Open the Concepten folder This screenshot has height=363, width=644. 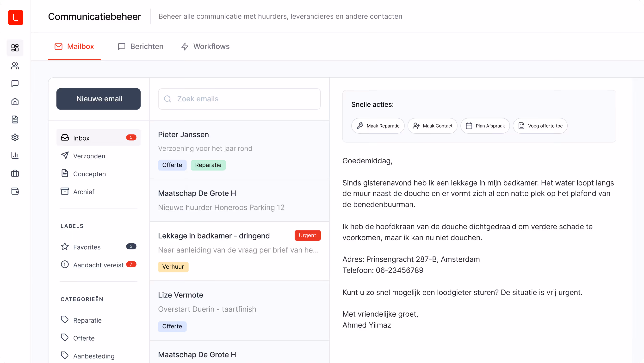pos(99,173)
